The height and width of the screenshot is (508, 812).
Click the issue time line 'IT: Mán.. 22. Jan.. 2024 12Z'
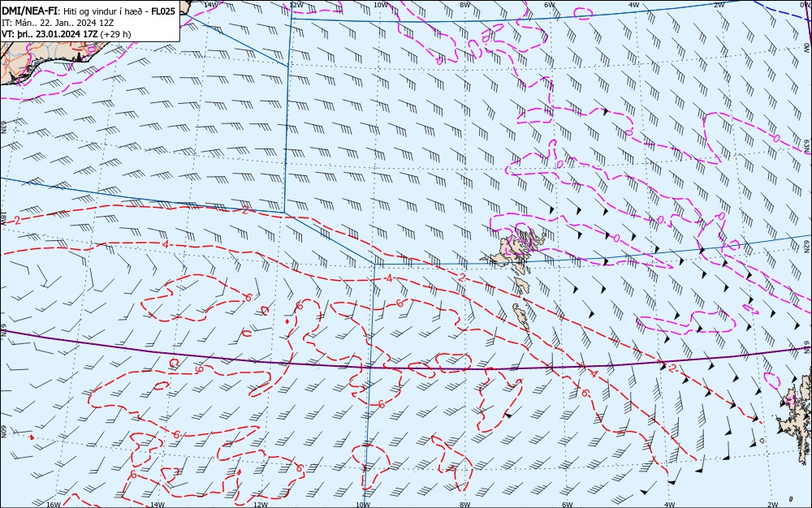click(x=58, y=23)
